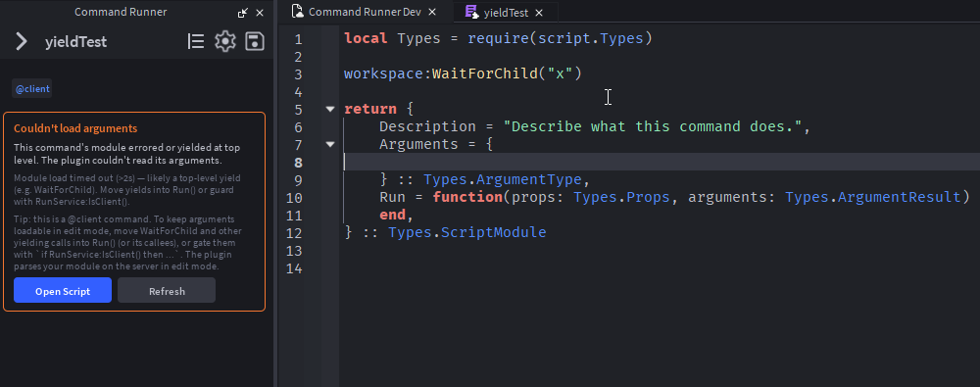Viewport: 980px width, 387px height.
Task: Click the WaitForChild call in code
Action: pyautogui.click(x=484, y=73)
